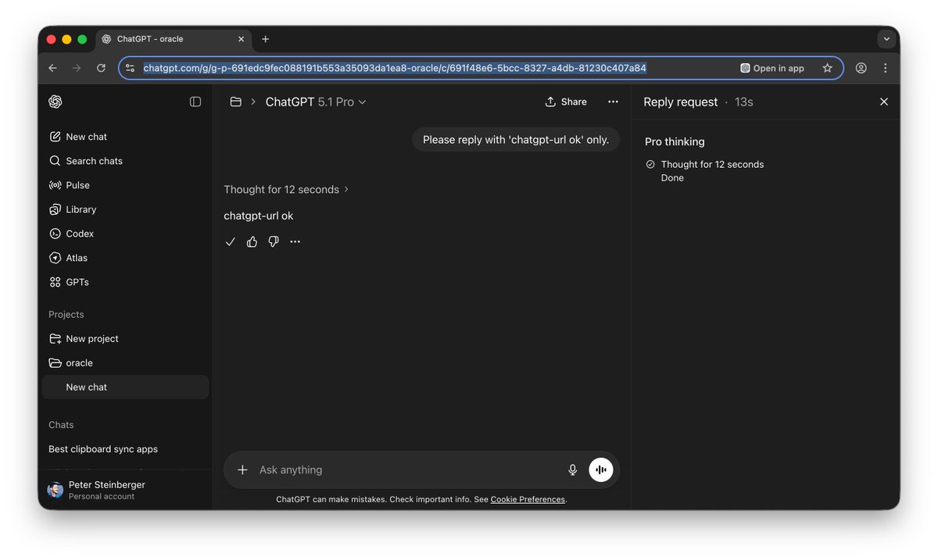This screenshot has width=938, height=560.
Task: Open Cookie Preferences link
Action: point(528,500)
